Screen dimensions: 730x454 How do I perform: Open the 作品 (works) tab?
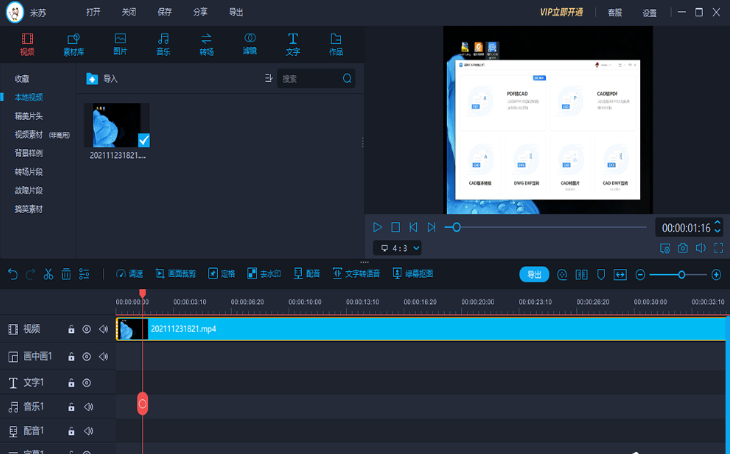tap(336, 45)
